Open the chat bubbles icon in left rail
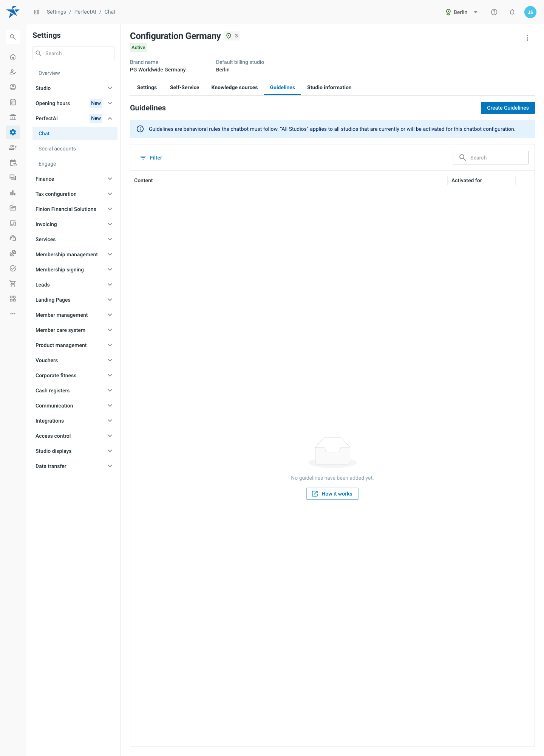This screenshot has width=544, height=756. (13, 178)
